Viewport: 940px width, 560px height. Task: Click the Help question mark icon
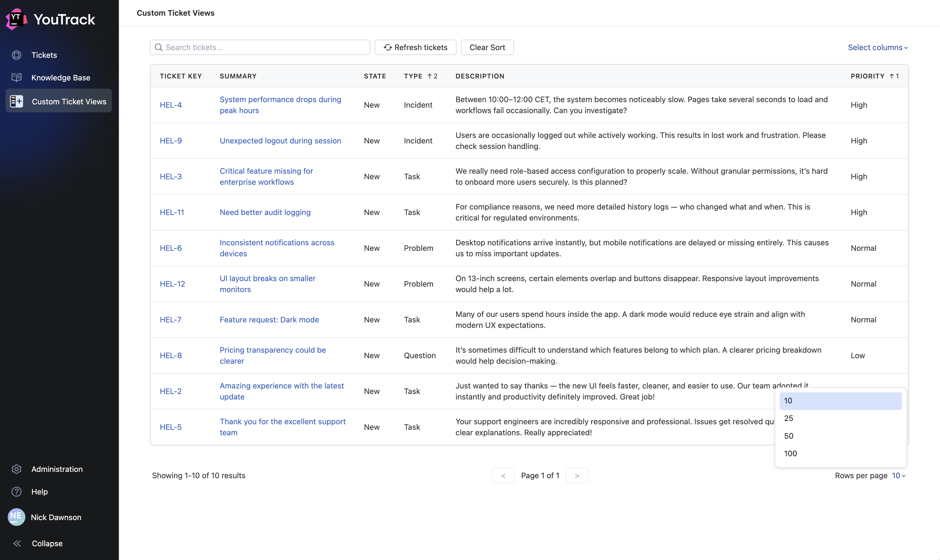coord(17,492)
